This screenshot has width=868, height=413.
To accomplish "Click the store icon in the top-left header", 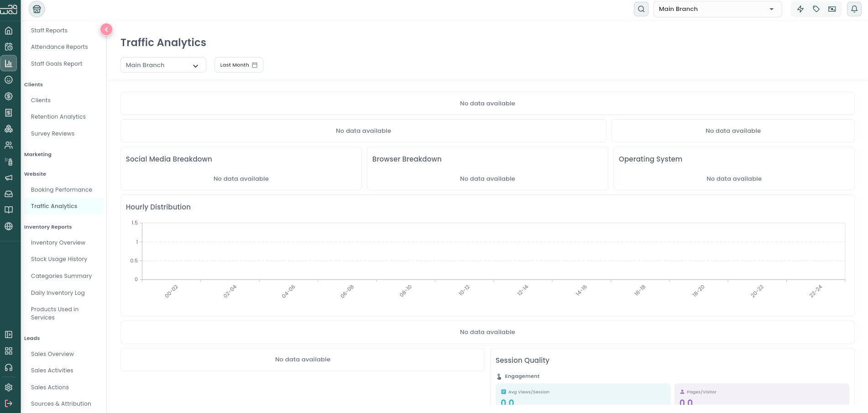I will point(37,9).
